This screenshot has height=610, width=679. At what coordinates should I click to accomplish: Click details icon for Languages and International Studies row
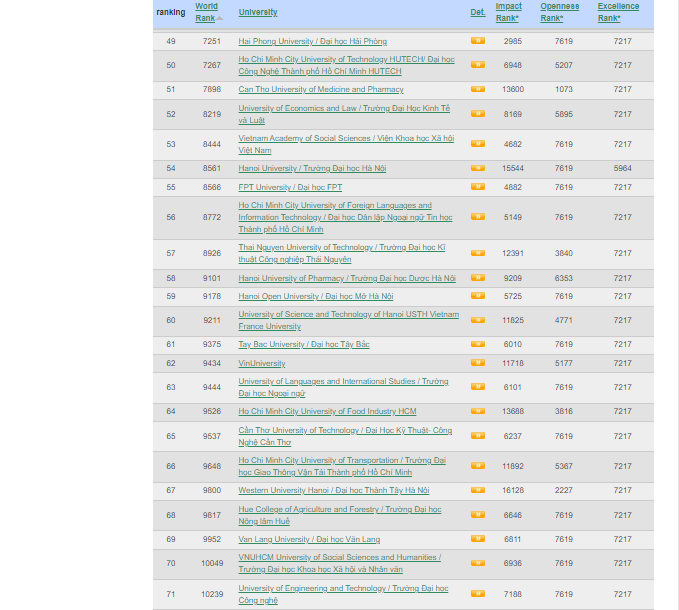tap(478, 387)
